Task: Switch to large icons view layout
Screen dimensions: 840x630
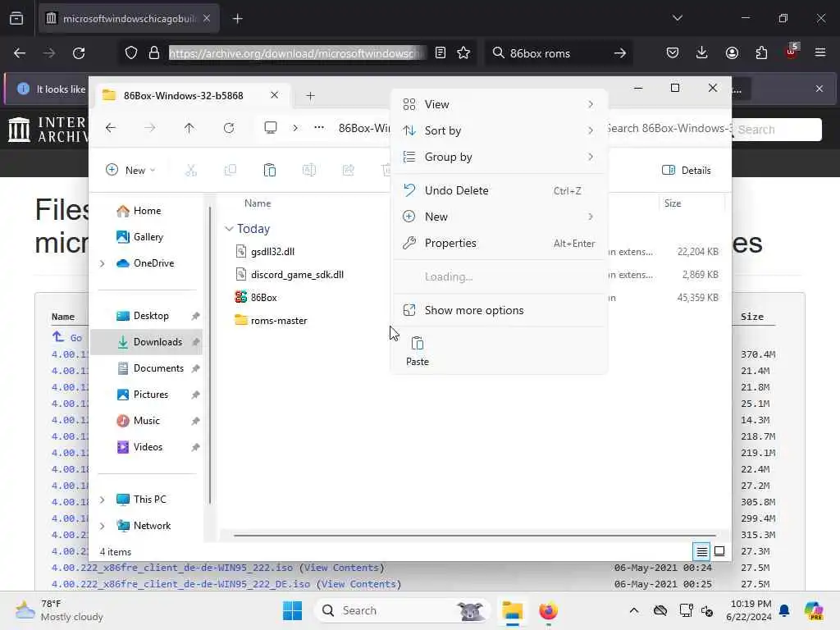Action: coord(719,551)
